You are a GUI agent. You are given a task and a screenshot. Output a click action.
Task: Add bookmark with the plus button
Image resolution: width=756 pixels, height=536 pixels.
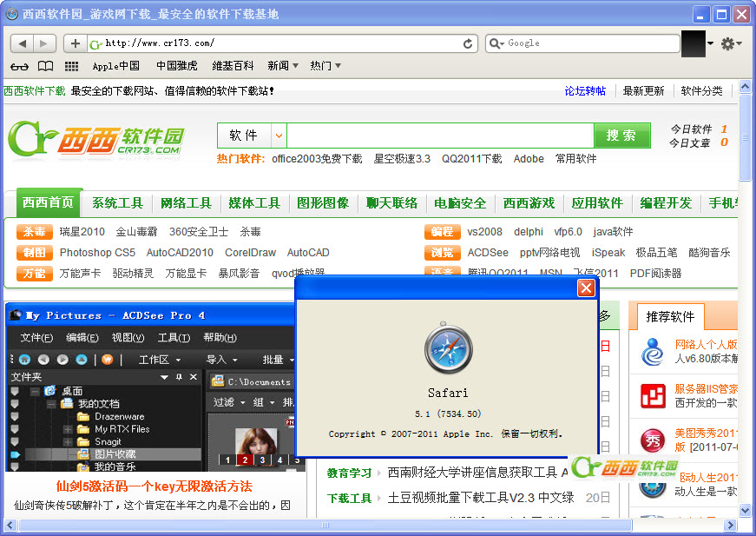point(76,43)
